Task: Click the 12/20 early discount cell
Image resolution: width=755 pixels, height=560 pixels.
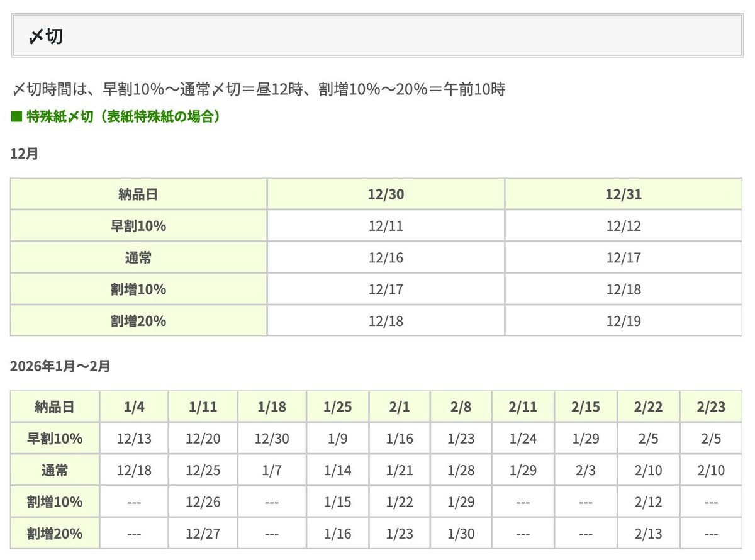Action: (203, 439)
